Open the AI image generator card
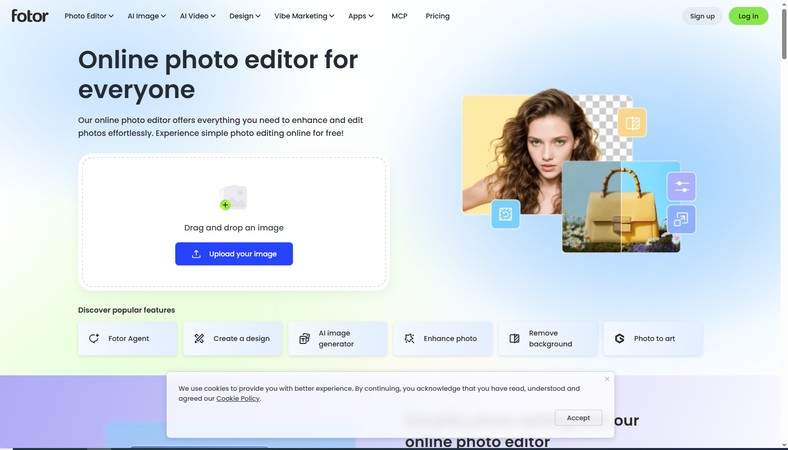The image size is (788, 450). tap(338, 338)
